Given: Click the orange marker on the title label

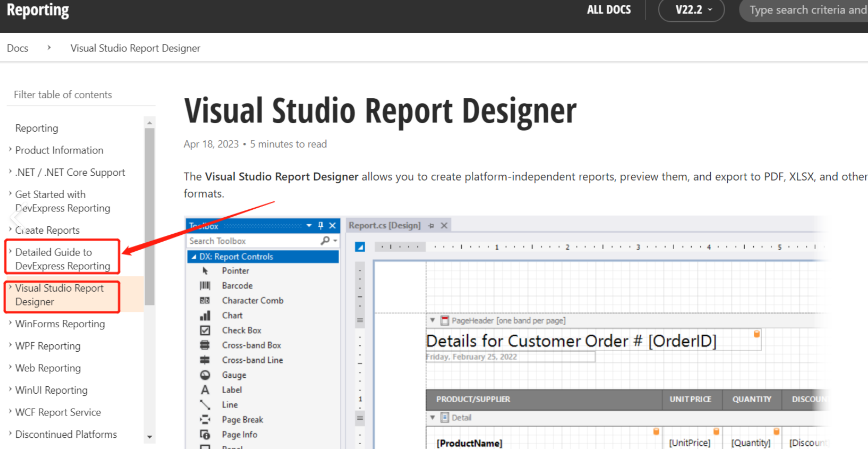Looking at the screenshot, I should pyautogui.click(x=757, y=334).
